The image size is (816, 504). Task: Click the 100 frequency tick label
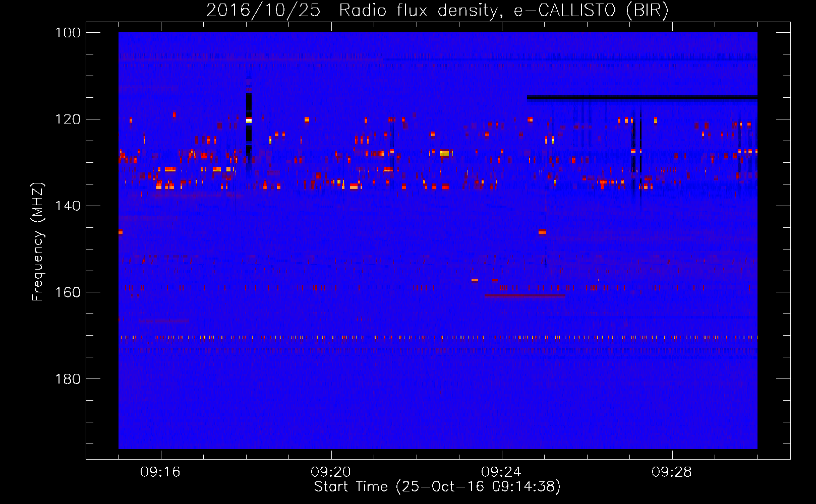click(68, 33)
